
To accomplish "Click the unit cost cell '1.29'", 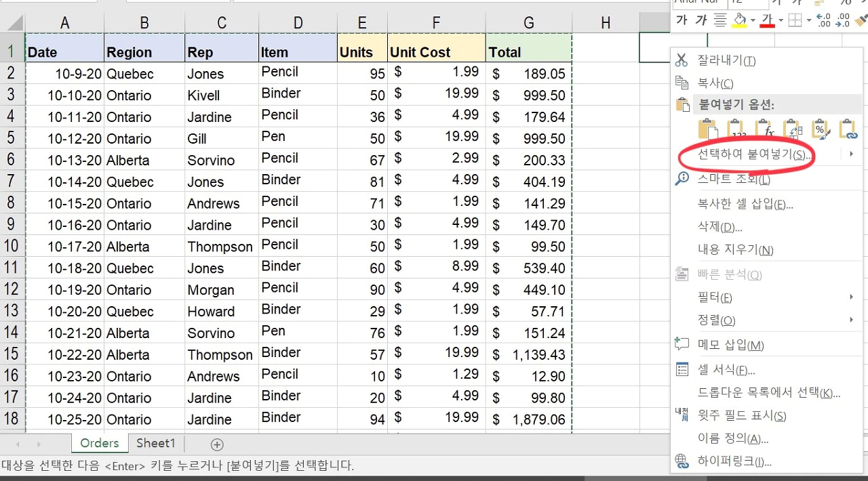I will point(437,376).
